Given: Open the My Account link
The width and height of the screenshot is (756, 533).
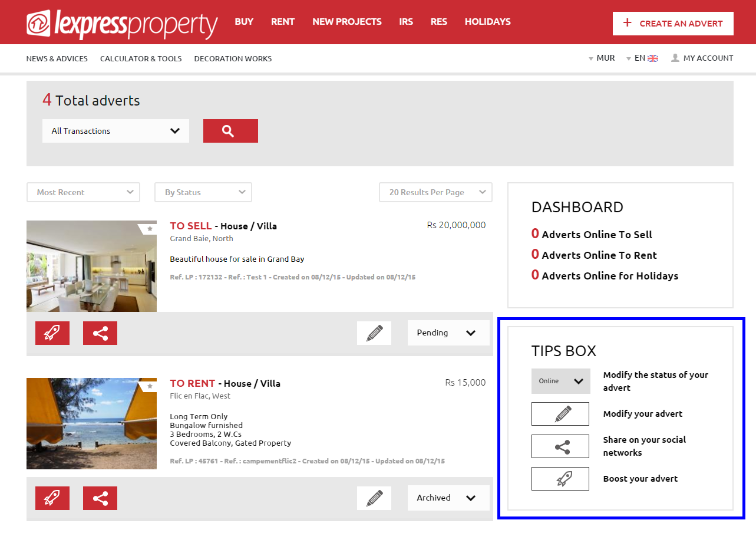Looking at the screenshot, I should pyautogui.click(x=708, y=58).
